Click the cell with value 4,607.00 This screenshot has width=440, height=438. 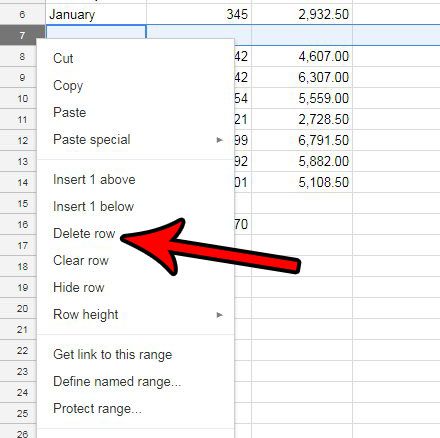pyautogui.click(x=302, y=56)
